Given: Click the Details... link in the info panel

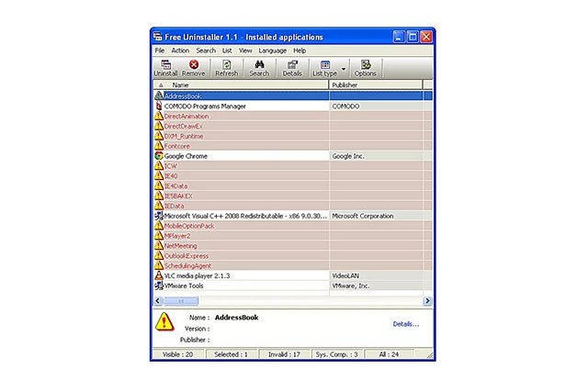Looking at the screenshot, I should click(405, 323).
